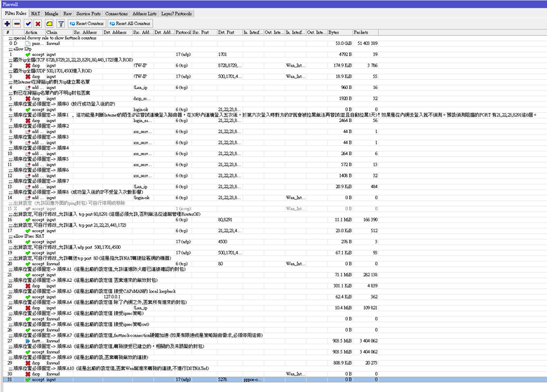Open the yellow comment note icon
547x392 pixels.
pos(49,24)
